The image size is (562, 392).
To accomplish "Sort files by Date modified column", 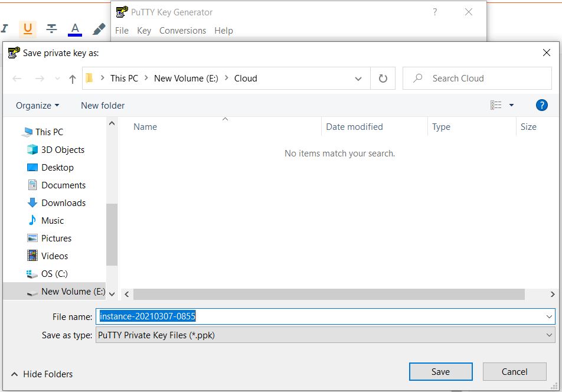I will click(x=354, y=126).
